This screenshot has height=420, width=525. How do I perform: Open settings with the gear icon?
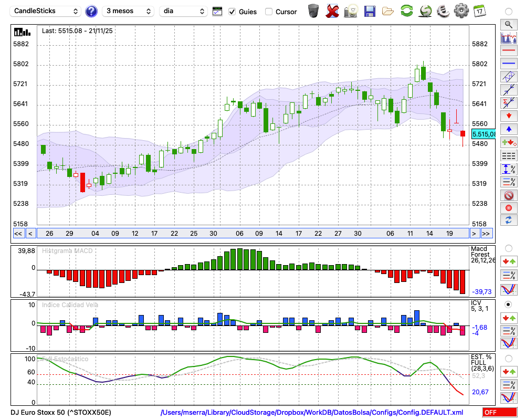(461, 11)
